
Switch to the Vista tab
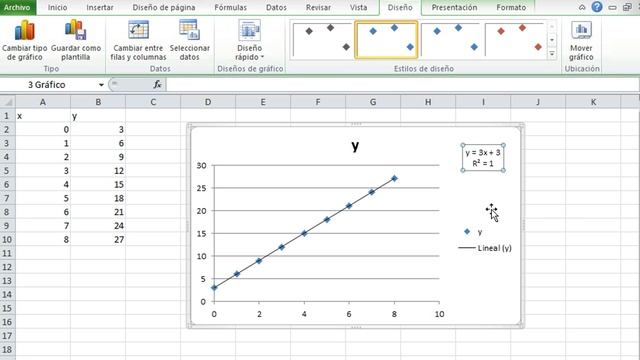click(x=358, y=7)
